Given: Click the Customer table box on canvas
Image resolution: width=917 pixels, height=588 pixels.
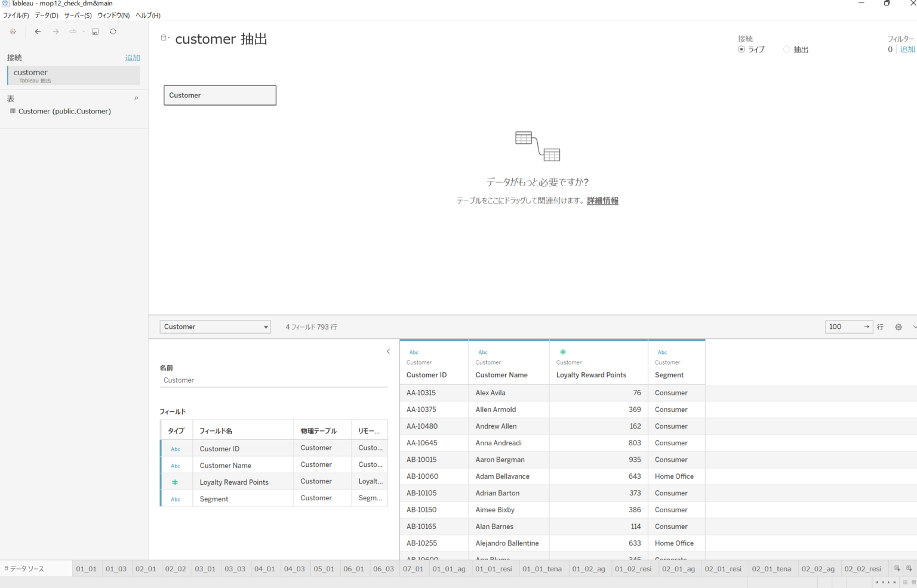Looking at the screenshot, I should coord(220,96).
